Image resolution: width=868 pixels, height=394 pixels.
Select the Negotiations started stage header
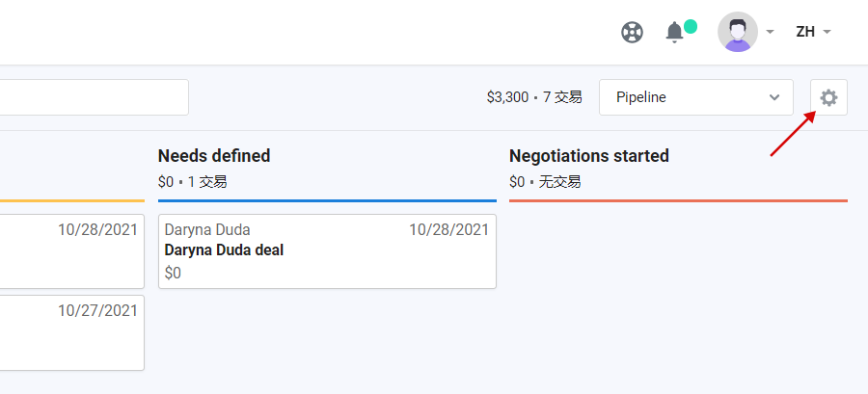589,156
